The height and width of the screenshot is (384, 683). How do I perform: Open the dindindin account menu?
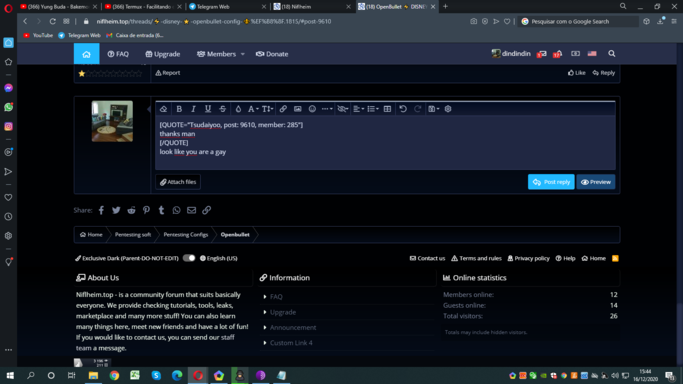511,54
